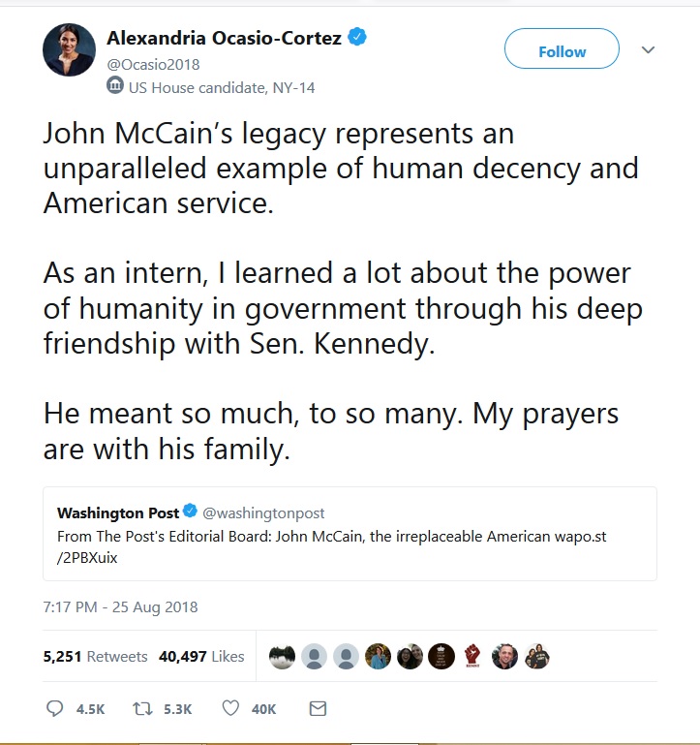This screenshot has height=745, width=700.
Task: Click the first liker avatar with trees
Action: 282,656
